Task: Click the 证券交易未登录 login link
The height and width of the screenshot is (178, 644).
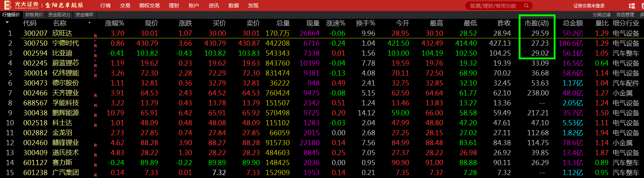Action: click(x=589, y=6)
